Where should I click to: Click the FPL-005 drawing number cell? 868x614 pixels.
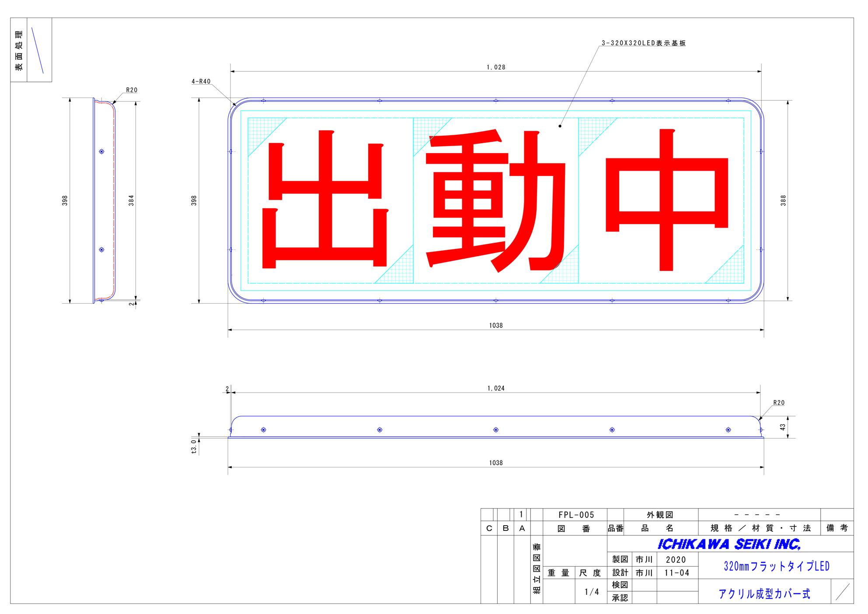click(576, 515)
